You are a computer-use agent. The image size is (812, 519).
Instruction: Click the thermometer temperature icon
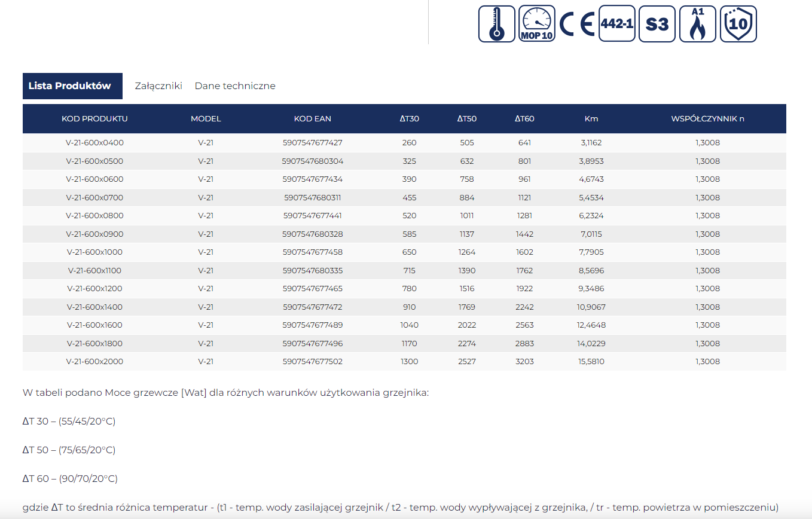496,24
